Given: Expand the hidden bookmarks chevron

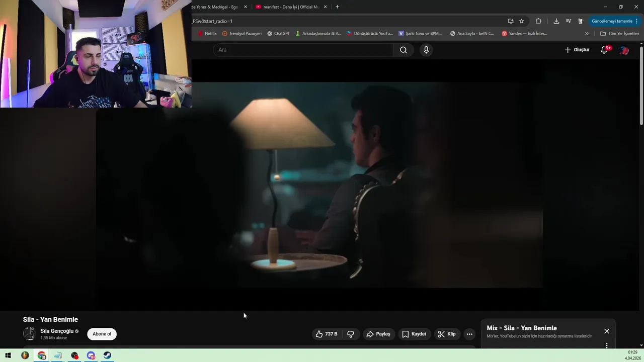Looking at the screenshot, I should tap(587, 34).
